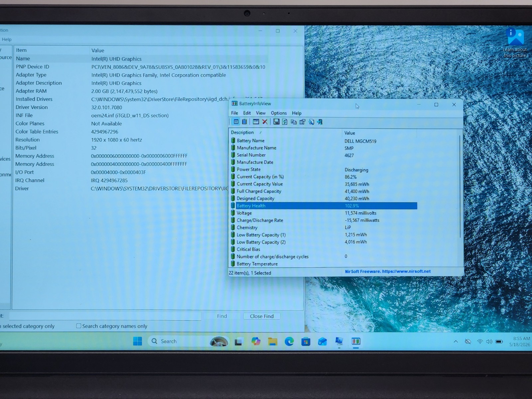This screenshot has height=399, width=532.
Task: Open Outlook from the taskbar
Action: (x=323, y=341)
